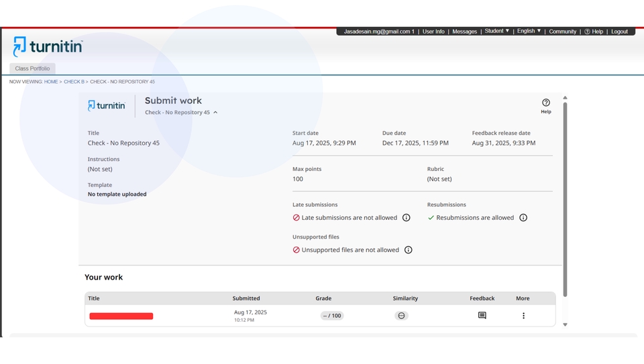Go to HOME breadcrumb link
The image size is (644, 364).
[51, 82]
